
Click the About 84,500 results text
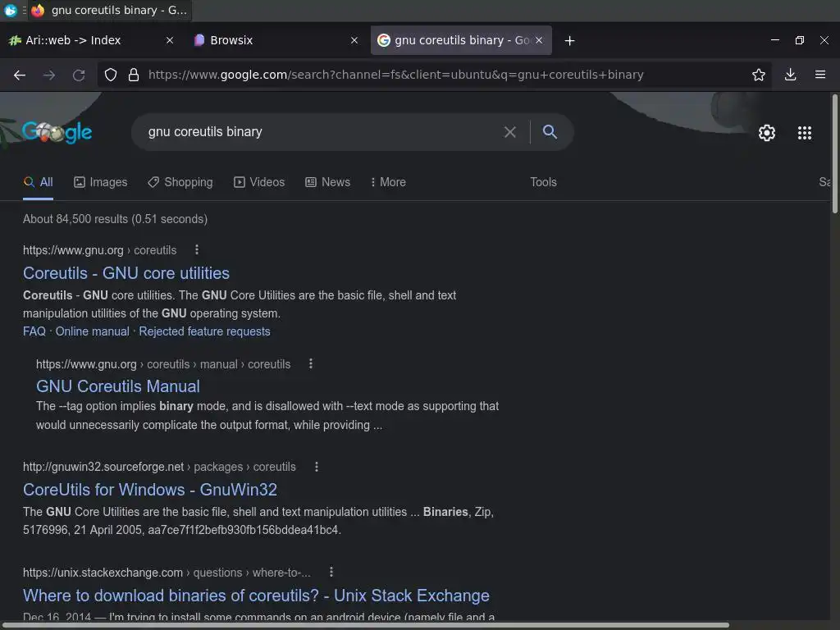115,219
